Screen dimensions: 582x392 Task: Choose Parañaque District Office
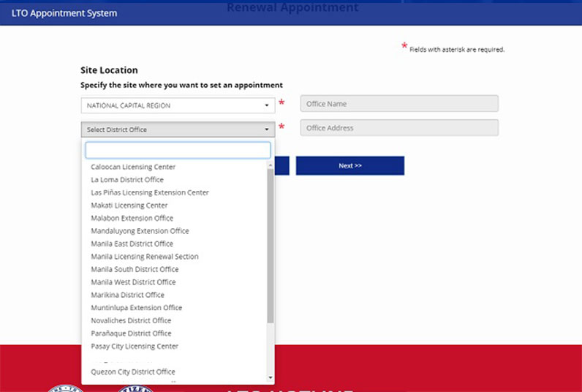point(131,333)
